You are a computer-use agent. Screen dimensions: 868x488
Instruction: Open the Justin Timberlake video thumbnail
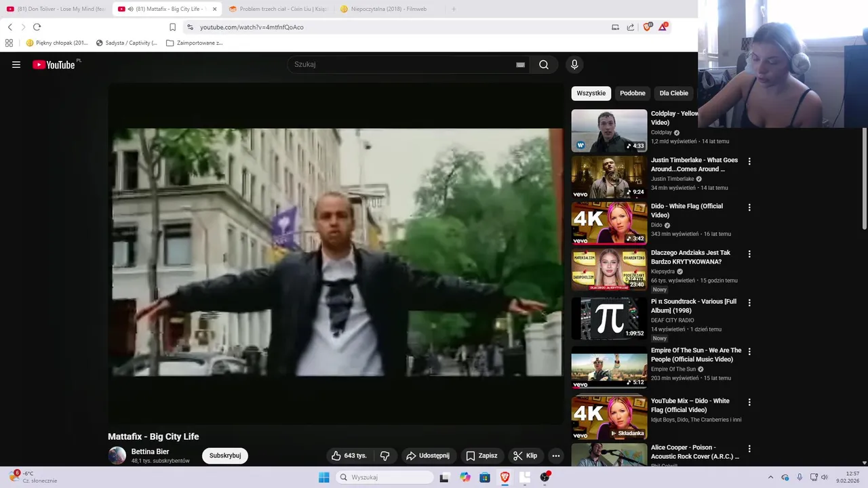point(609,177)
